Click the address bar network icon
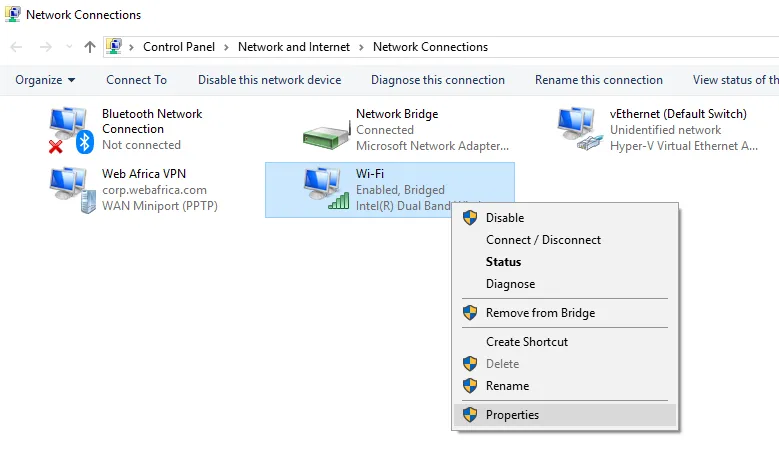 pyautogui.click(x=114, y=47)
